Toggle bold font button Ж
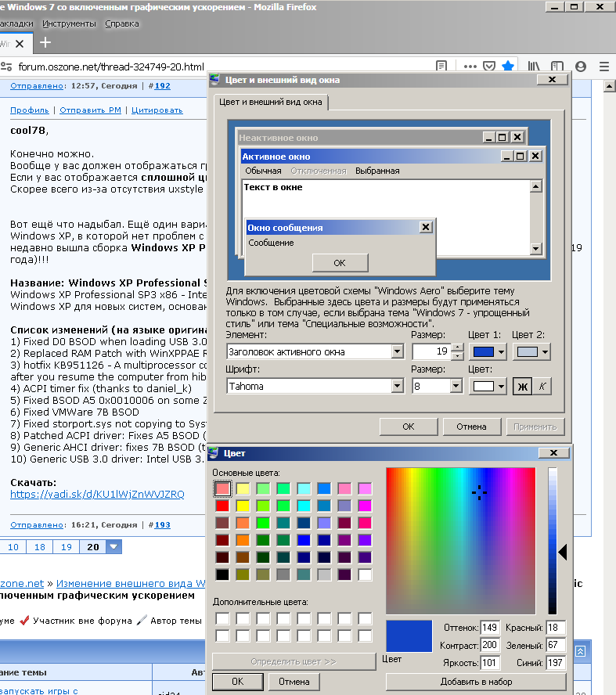This screenshot has width=616, height=695. pyautogui.click(x=523, y=387)
